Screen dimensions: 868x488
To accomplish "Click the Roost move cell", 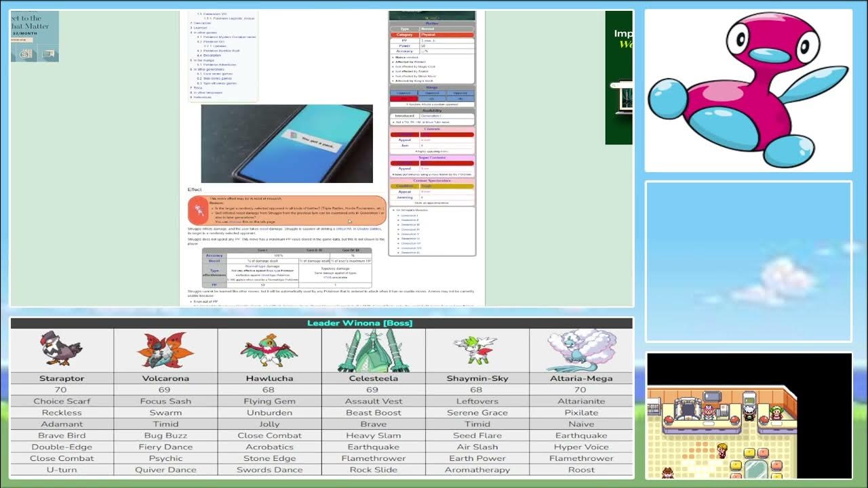I will tap(581, 470).
